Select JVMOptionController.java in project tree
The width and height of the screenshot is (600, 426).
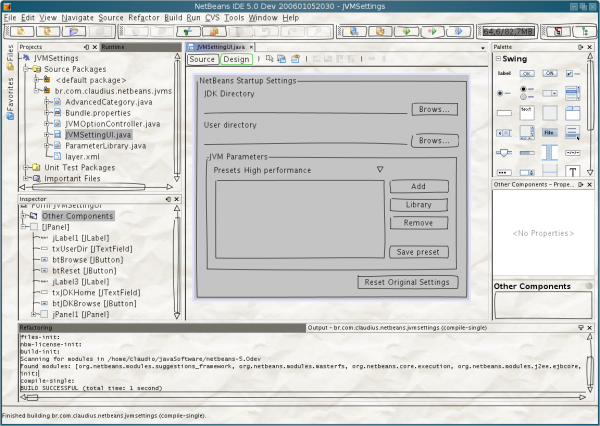pyautogui.click(x=112, y=123)
